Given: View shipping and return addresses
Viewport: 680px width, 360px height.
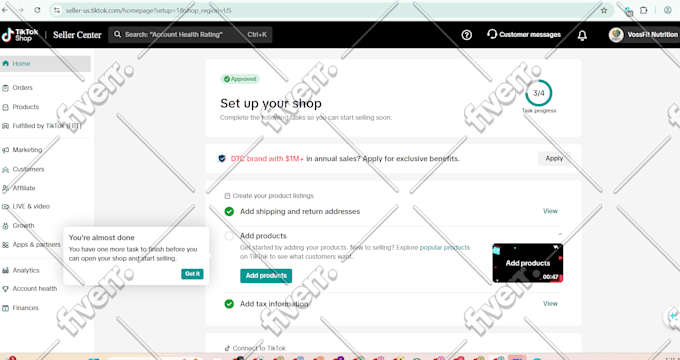Looking at the screenshot, I should [x=550, y=211].
